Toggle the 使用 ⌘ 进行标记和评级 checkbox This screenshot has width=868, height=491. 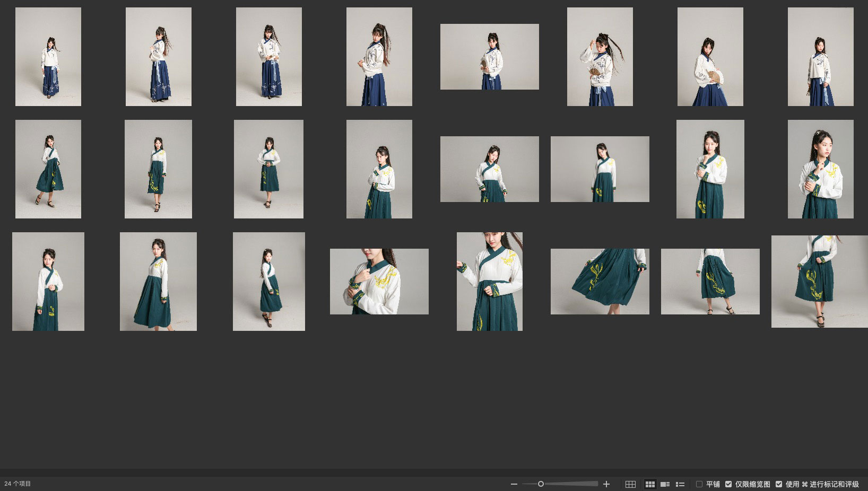coord(779,484)
